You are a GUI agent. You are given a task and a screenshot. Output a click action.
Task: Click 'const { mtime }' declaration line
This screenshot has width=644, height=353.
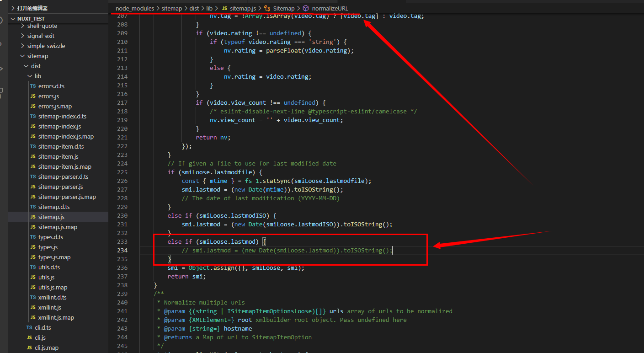point(277,181)
